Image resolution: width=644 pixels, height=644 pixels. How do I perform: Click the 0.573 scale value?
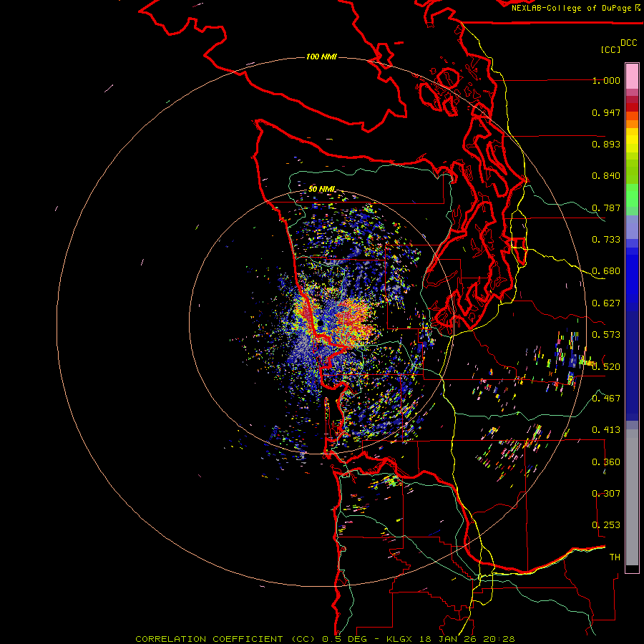(606, 335)
